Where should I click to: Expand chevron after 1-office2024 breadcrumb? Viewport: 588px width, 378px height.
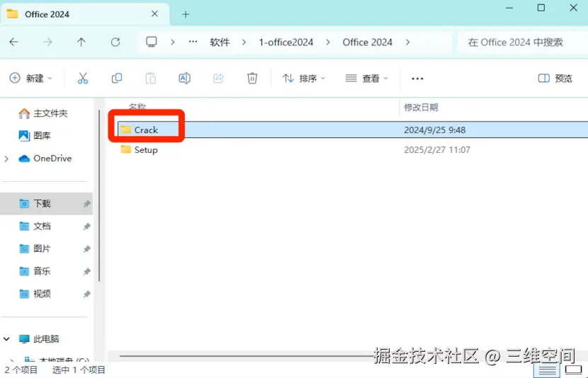[x=328, y=42]
